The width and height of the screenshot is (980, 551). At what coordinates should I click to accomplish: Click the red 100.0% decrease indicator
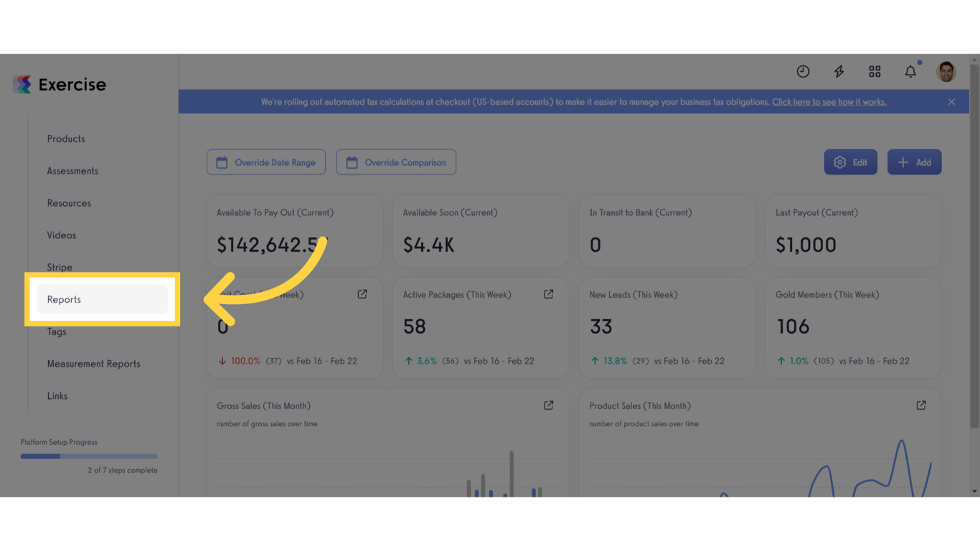(239, 361)
